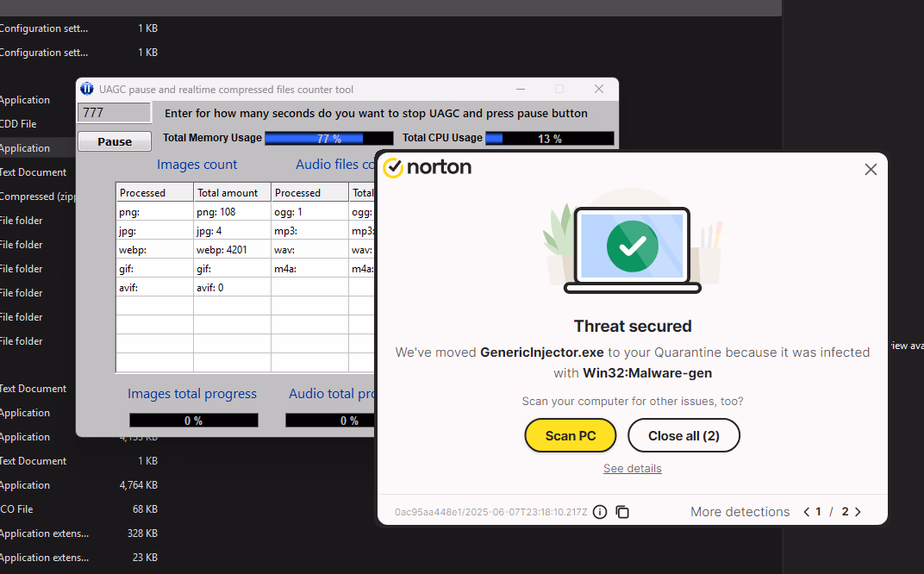Click the Audio total progress label

[x=332, y=394]
